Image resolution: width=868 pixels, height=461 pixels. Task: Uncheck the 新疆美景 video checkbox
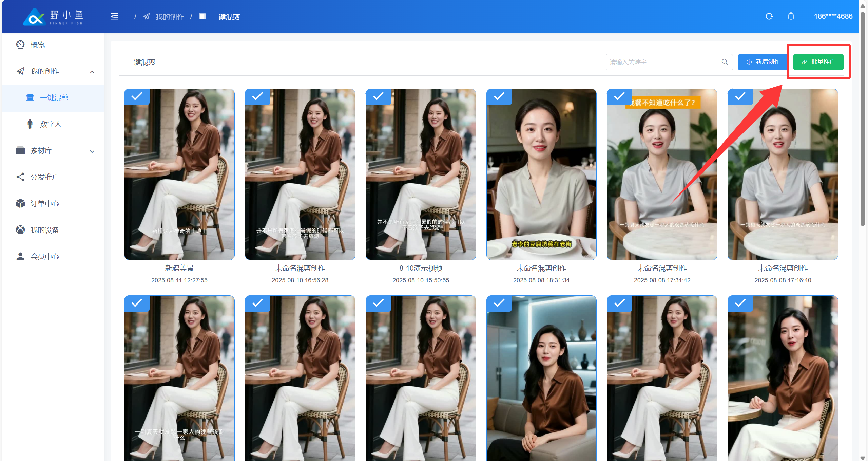point(137,96)
